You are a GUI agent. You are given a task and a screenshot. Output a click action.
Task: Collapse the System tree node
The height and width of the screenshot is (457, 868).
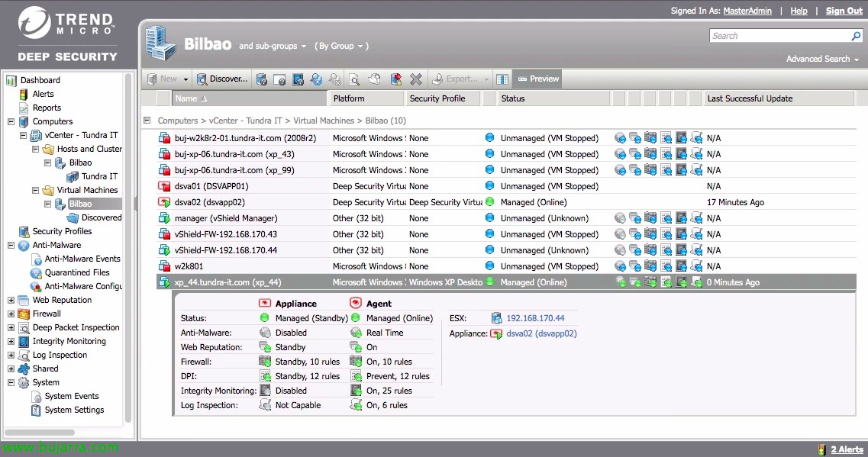pos(11,383)
